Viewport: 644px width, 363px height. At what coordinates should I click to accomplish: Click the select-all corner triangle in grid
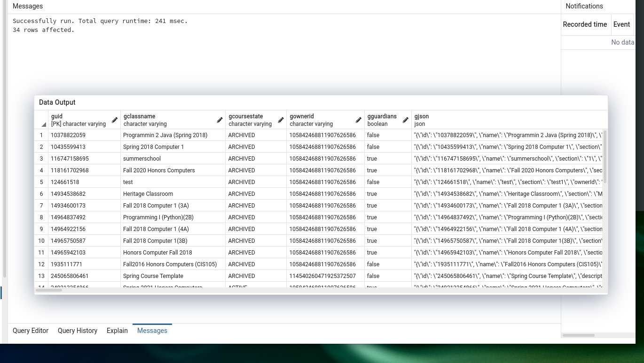point(43,124)
